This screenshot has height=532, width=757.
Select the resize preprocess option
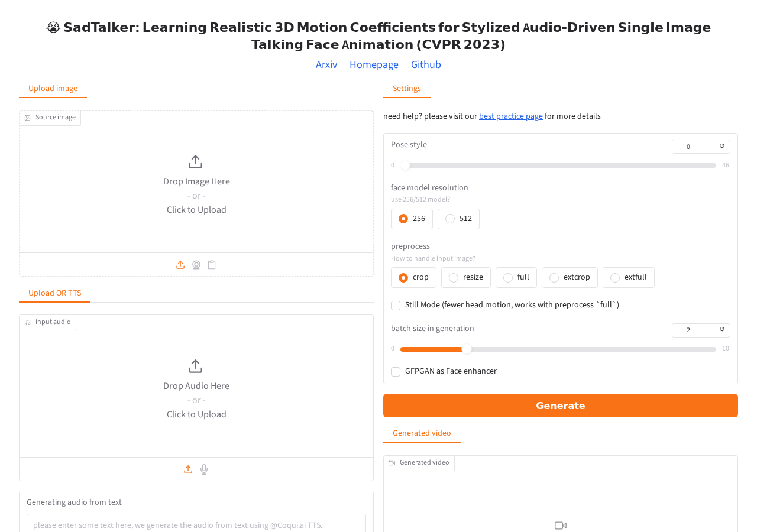[466, 278]
